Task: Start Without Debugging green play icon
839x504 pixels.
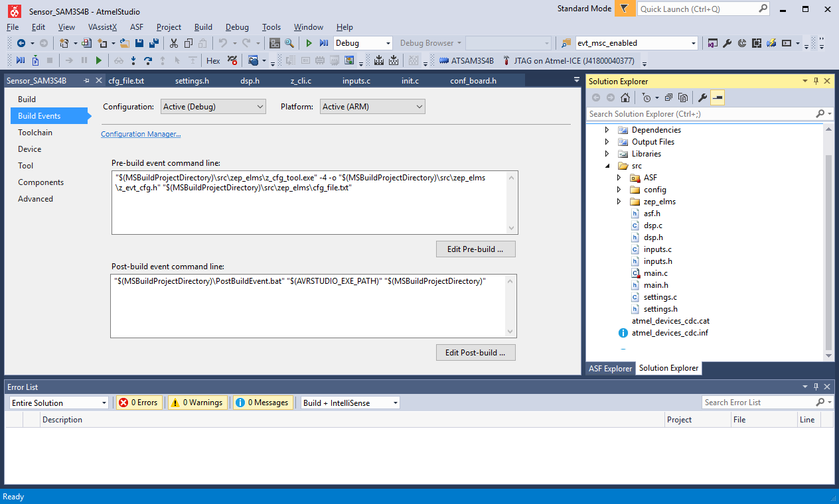Action: (x=309, y=43)
